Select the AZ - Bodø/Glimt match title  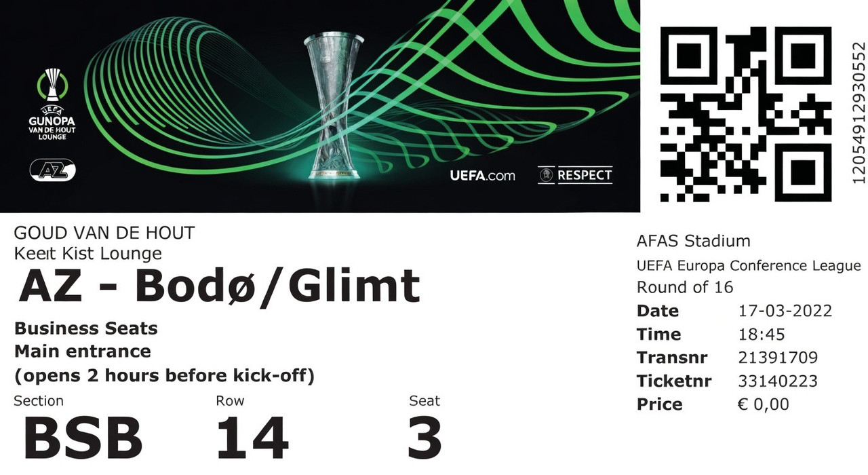coord(219,286)
